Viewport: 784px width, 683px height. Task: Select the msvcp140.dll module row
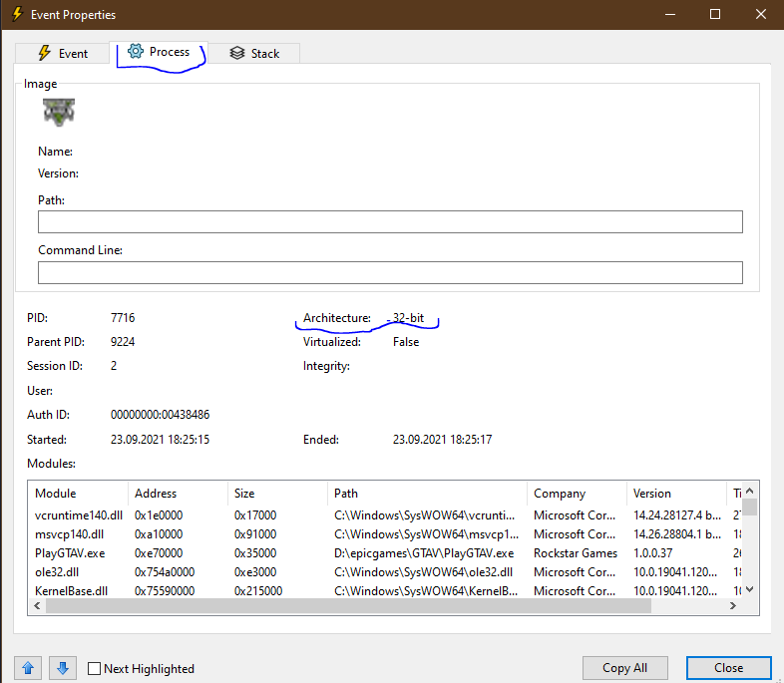coord(385,534)
